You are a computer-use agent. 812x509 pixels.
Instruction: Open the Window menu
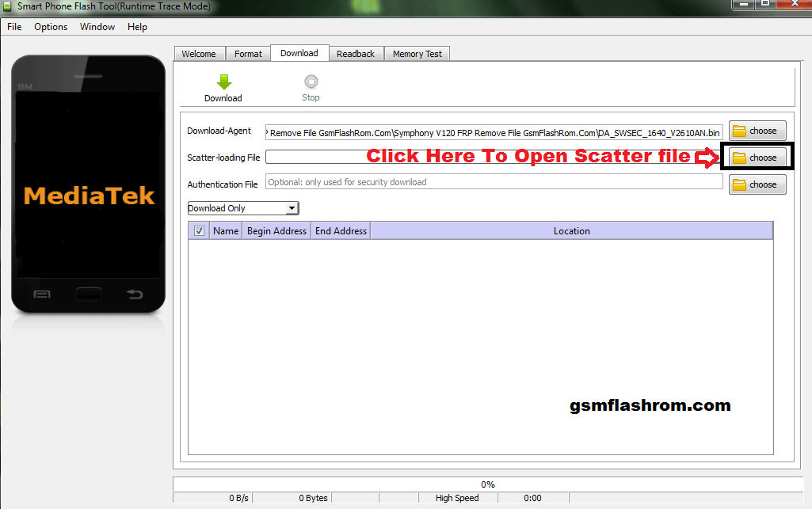click(x=97, y=27)
